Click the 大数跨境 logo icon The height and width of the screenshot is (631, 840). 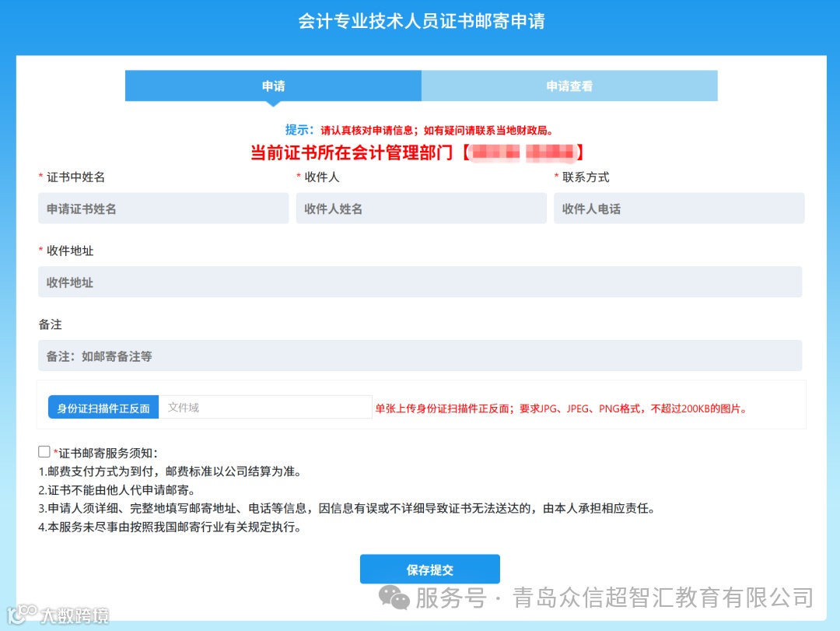pos(23,615)
